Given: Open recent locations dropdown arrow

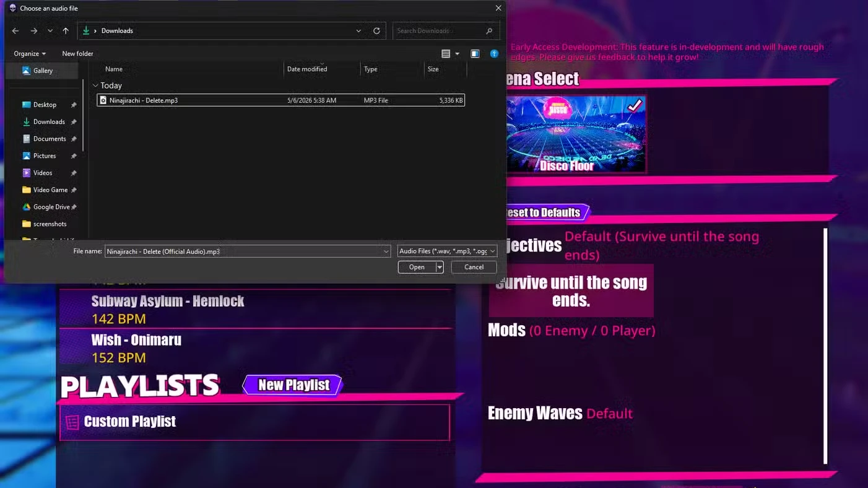Looking at the screenshot, I should (x=50, y=31).
